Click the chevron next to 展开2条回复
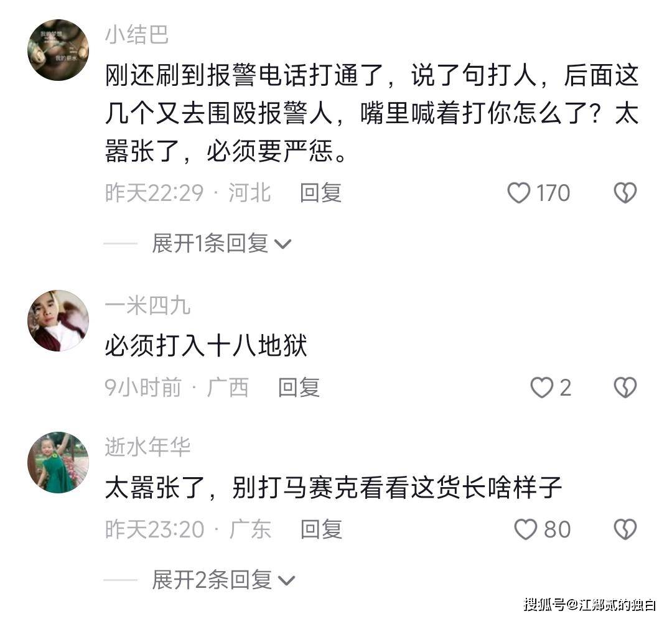The image size is (672, 619). tap(287, 581)
